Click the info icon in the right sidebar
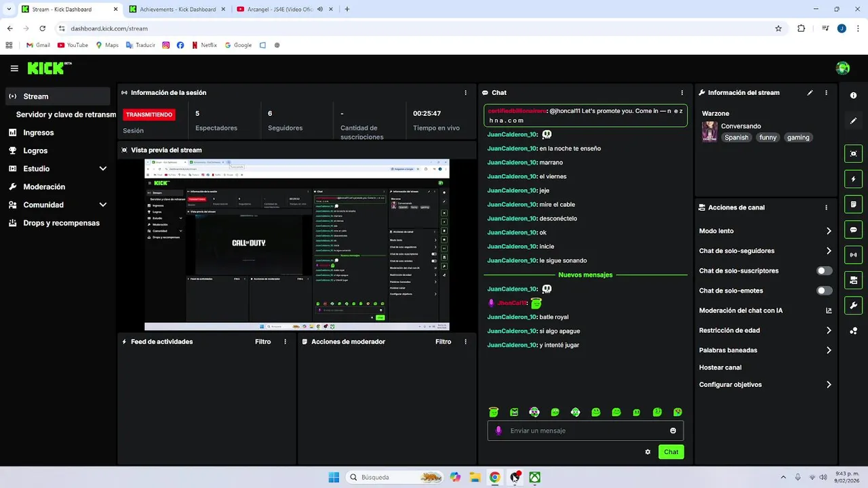This screenshot has width=868, height=488. pos(853,96)
